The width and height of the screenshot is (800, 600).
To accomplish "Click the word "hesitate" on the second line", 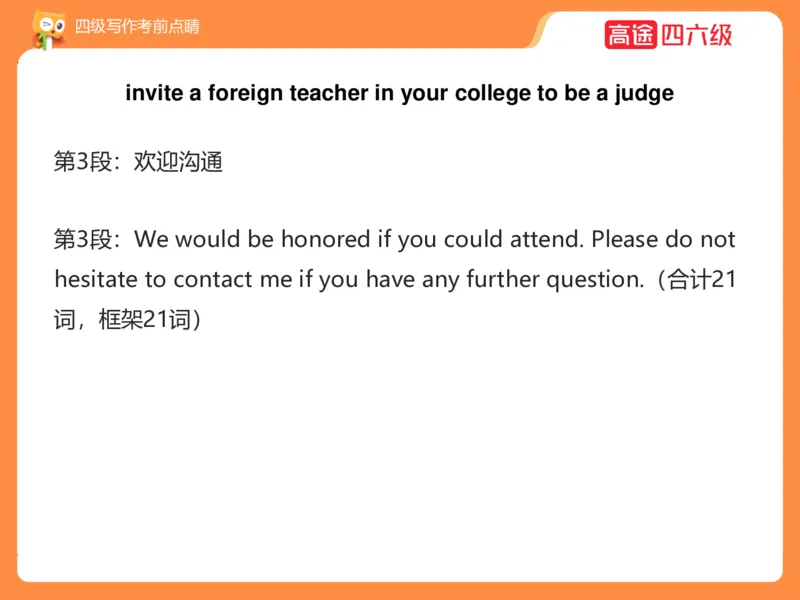I will pos(92,280).
